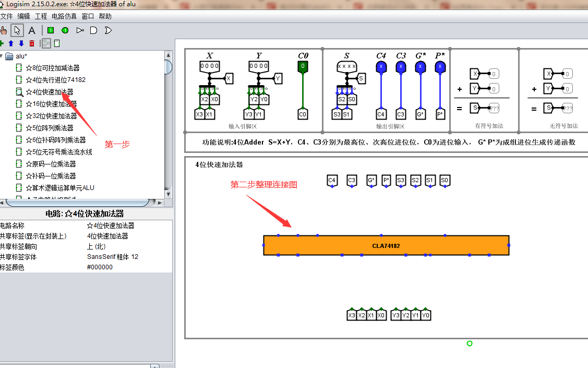Click the red trash delete-circuit icon
Image resolution: width=588 pixels, height=368 pixels.
(32, 43)
